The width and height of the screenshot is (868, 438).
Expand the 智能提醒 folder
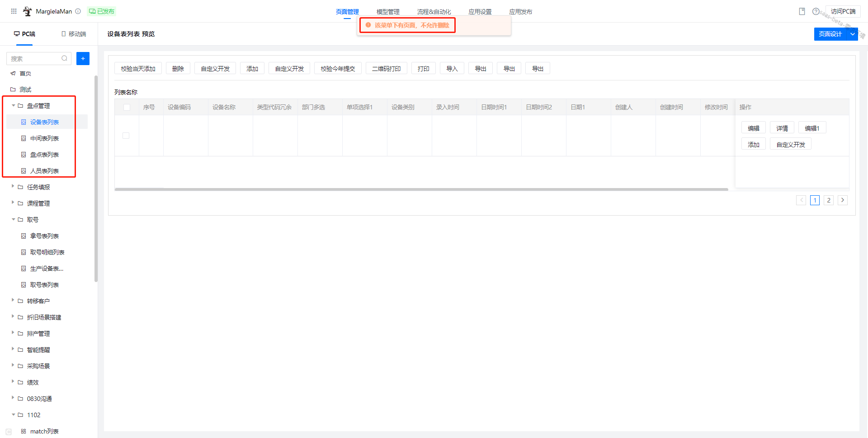13,349
